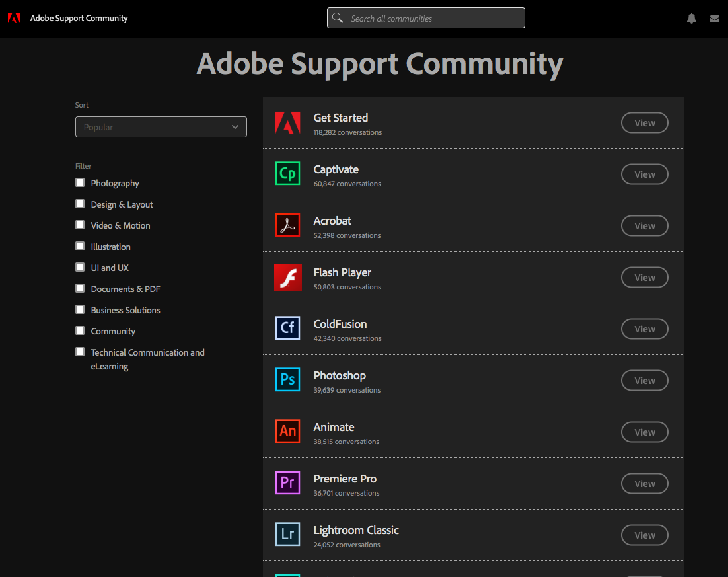Click the Lightroom Classic Lr icon
Image resolution: width=728 pixels, height=577 pixels.
[x=287, y=534]
